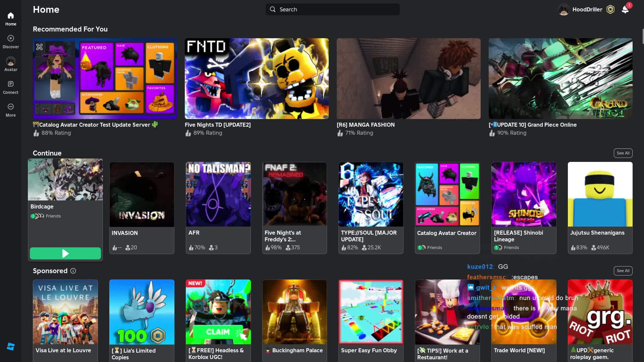644x362 pixels.
Task: Click thumbs-up icon beside 90% Rating
Action: (x=492, y=133)
